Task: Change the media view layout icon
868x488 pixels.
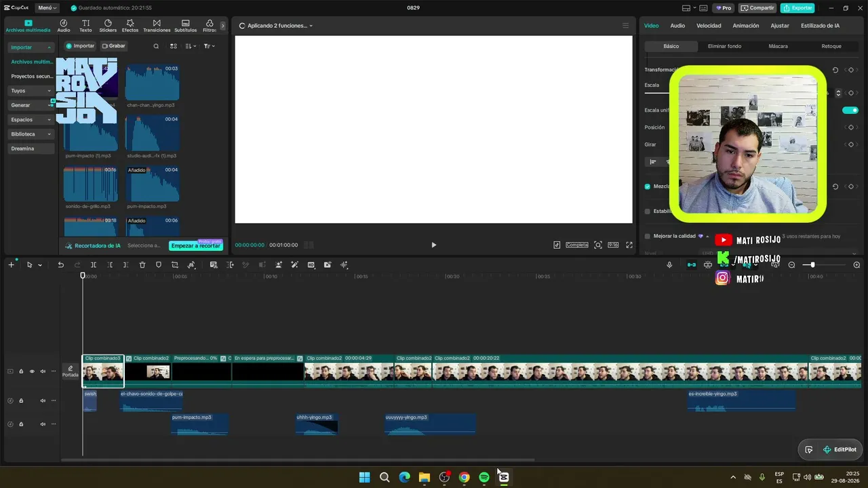Action: pos(174,46)
